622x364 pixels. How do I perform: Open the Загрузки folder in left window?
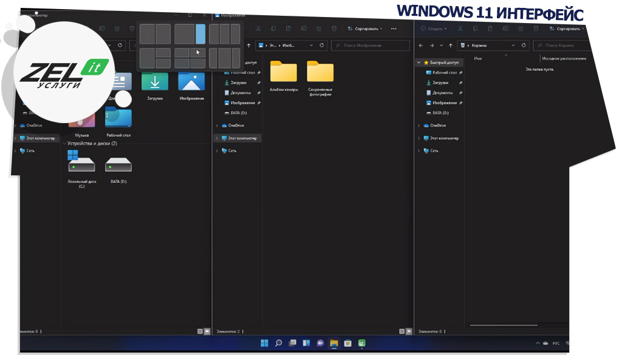click(155, 86)
